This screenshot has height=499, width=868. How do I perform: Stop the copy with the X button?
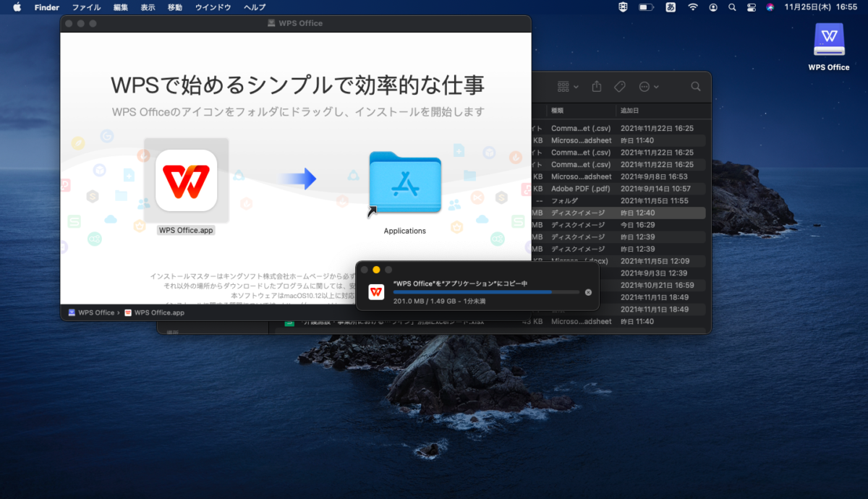(x=588, y=292)
